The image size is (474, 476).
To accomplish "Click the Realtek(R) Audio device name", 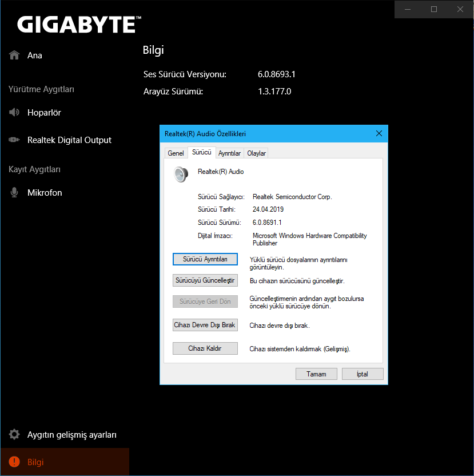I will pyautogui.click(x=221, y=172).
